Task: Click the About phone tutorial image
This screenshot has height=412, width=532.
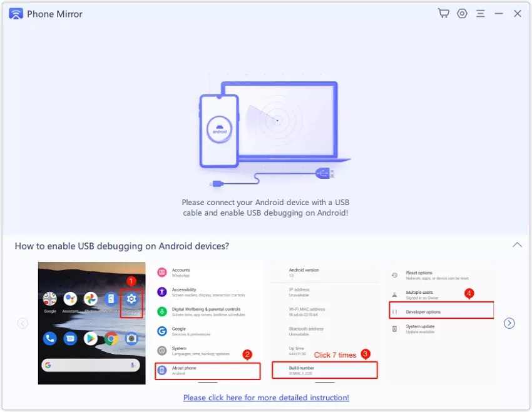Action: 208,323
